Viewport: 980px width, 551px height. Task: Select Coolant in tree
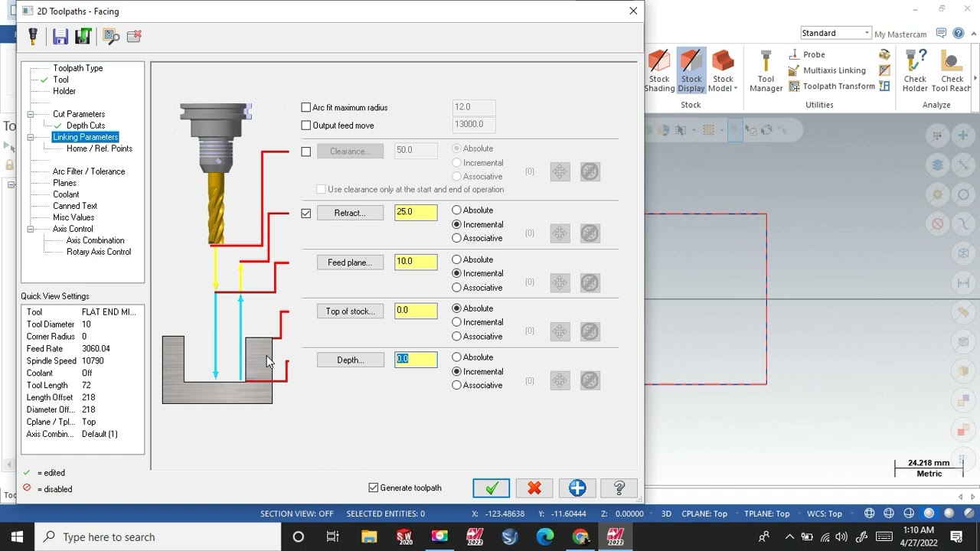click(x=66, y=194)
